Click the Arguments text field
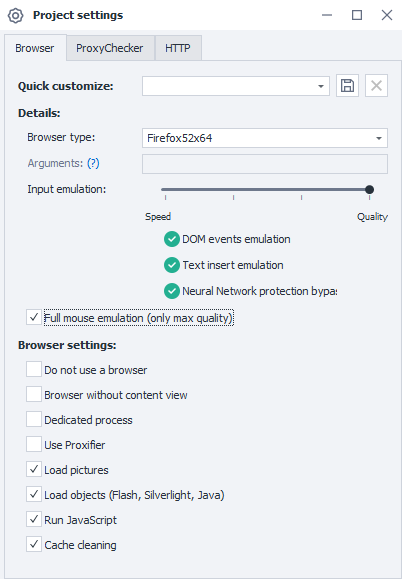The width and height of the screenshot is (402, 579). pos(265,164)
